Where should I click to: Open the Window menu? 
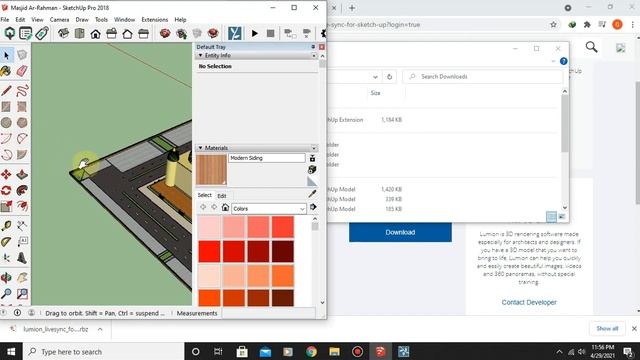pyautogui.click(x=124, y=20)
